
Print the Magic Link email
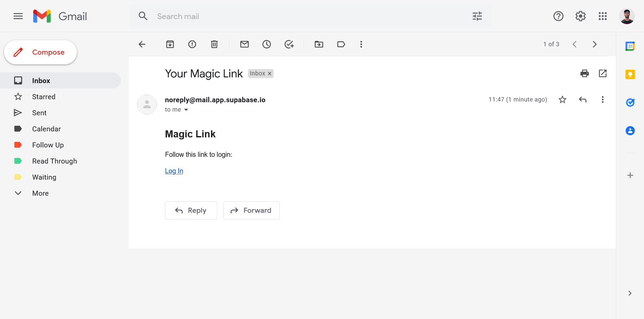pos(585,73)
